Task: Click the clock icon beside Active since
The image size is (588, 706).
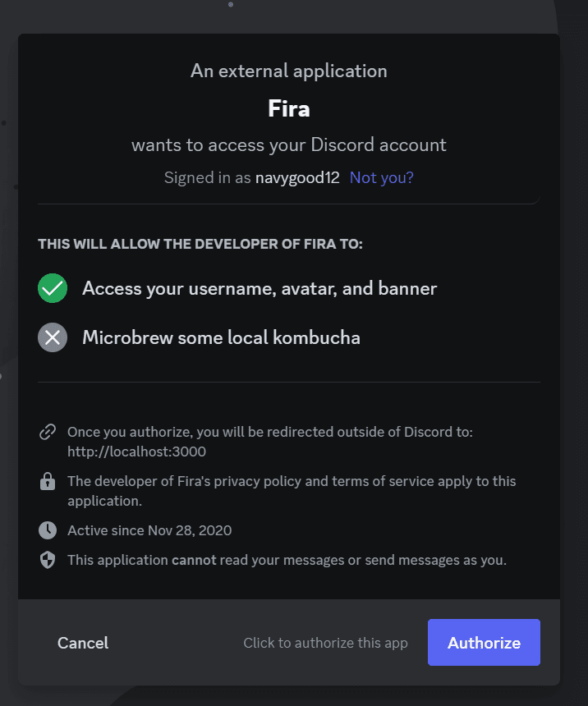Action: (48, 530)
